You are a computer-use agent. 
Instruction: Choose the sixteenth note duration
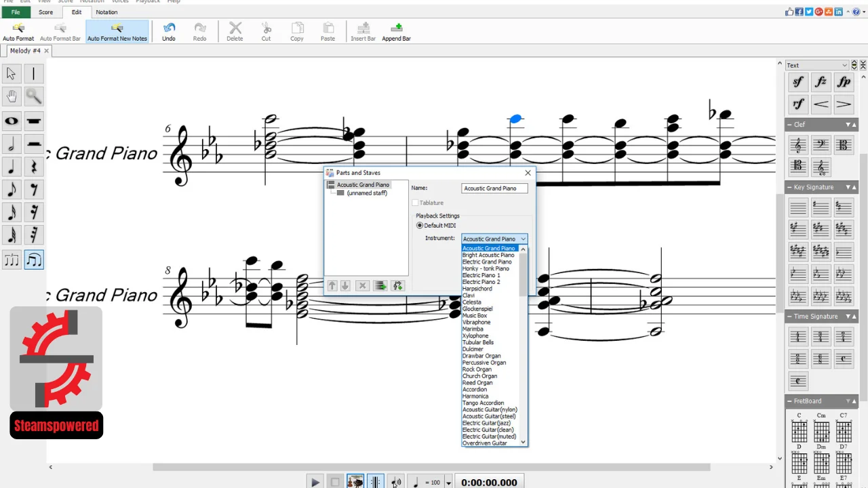pos(12,213)
